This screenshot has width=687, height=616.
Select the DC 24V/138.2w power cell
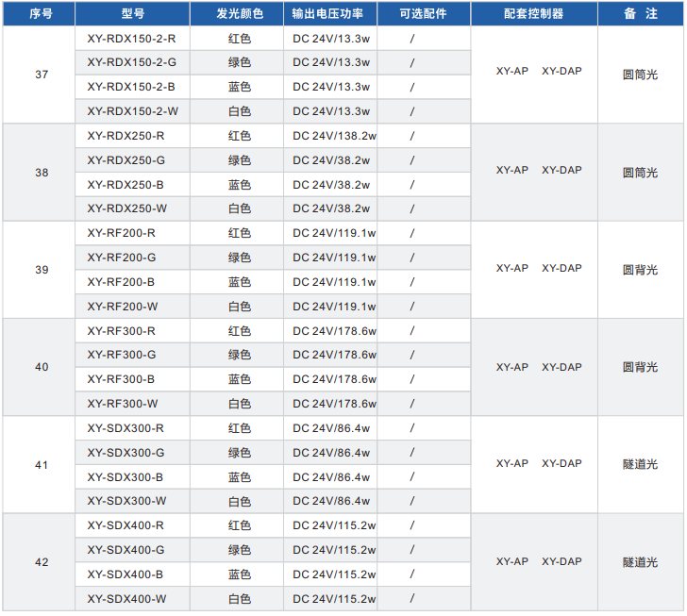(334, 136)
